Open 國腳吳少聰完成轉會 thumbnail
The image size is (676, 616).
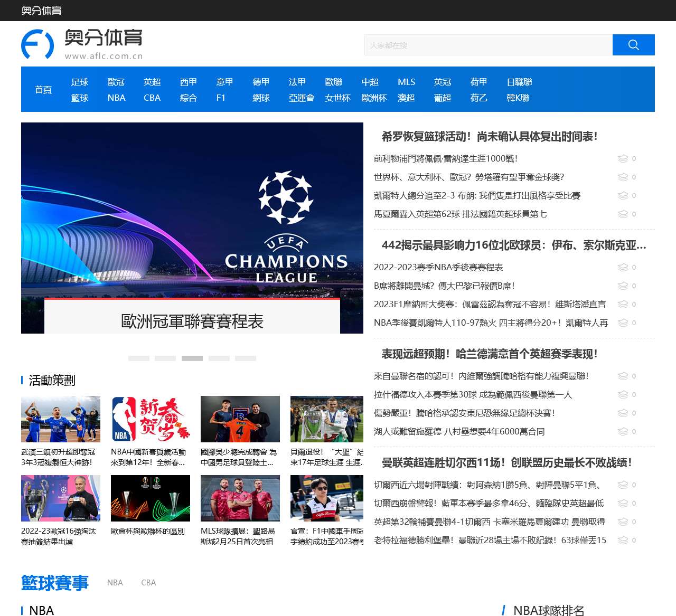click(x=240, y=419)
